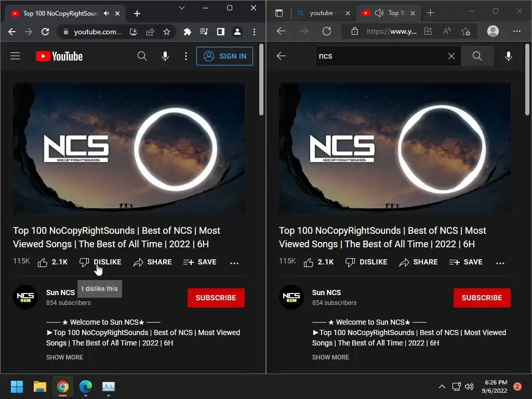Reload the Chrome page
532x399 pixels.
[45, 32]
